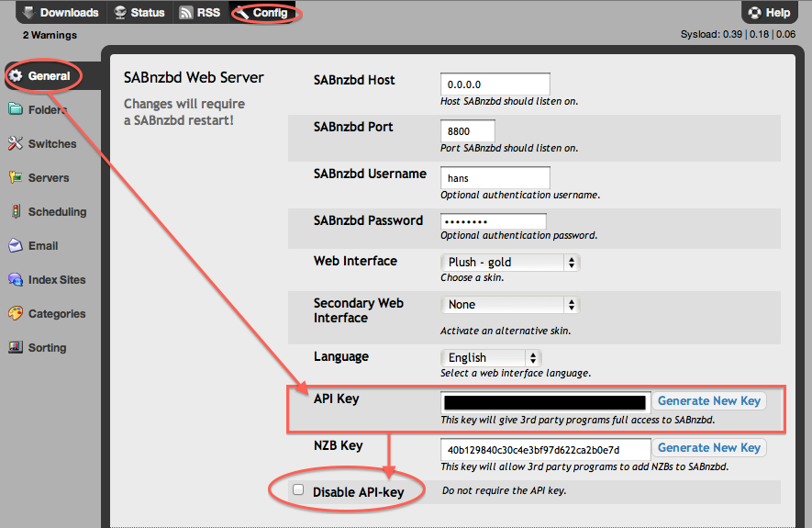Click the API Key field
The height and width of the screenshot is (528, 812).
(545, 402)
